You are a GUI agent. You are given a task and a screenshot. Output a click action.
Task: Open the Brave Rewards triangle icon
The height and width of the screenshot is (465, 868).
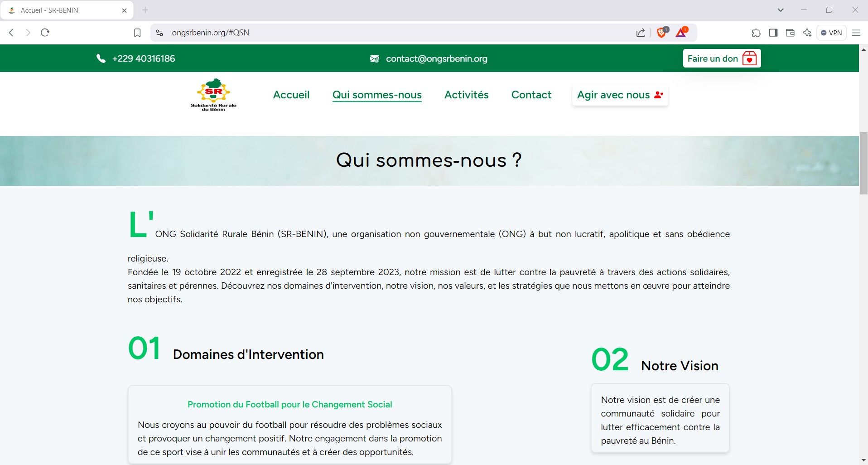click(681, 33)
